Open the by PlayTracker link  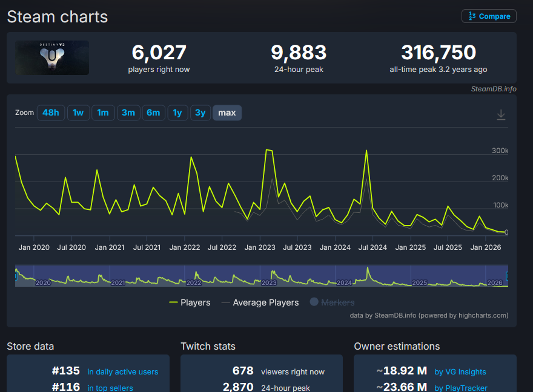coord(461,388)
